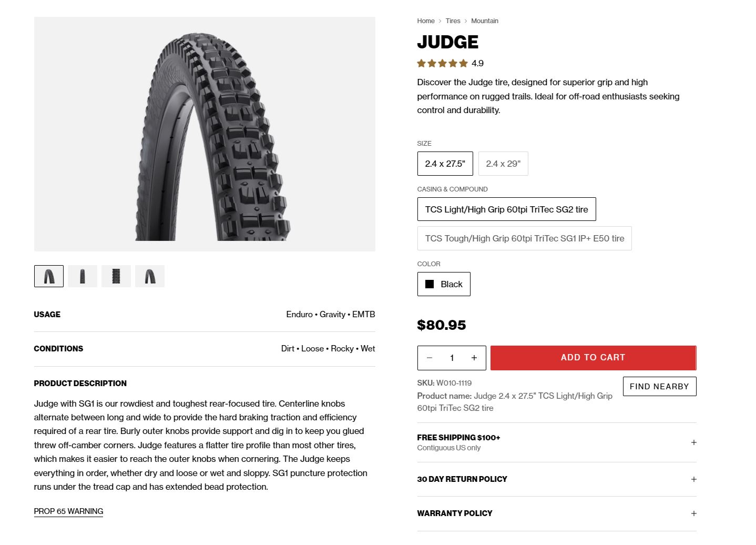Expand the Warranty Policy section

tap(557, 513)
